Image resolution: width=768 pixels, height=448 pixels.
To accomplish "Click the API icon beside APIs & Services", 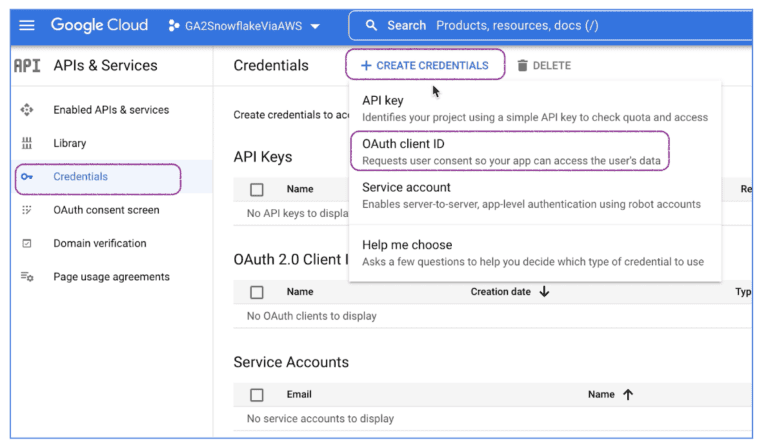I will tap(27, 65).
